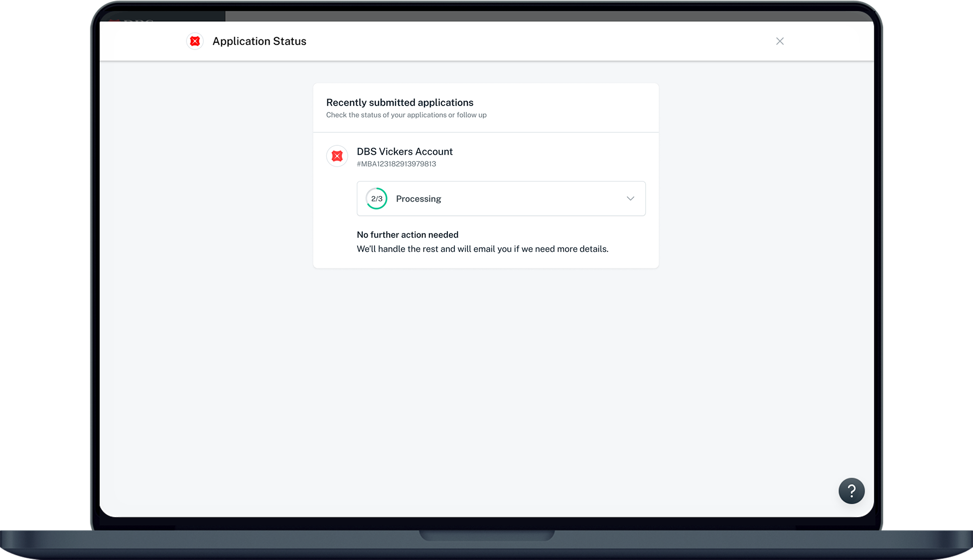Click the DBS icon next to Vickers Account
This screenshot has height=560, width=973.
pyautogui.click(x=337, y=156)
